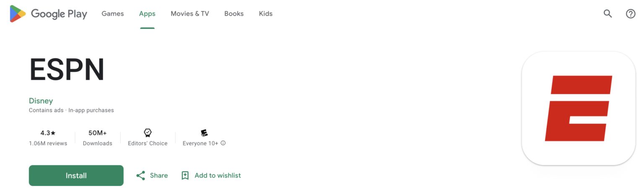Share the ESPN app
Screen dimensions: 644x194
click(x=152, y=176)
